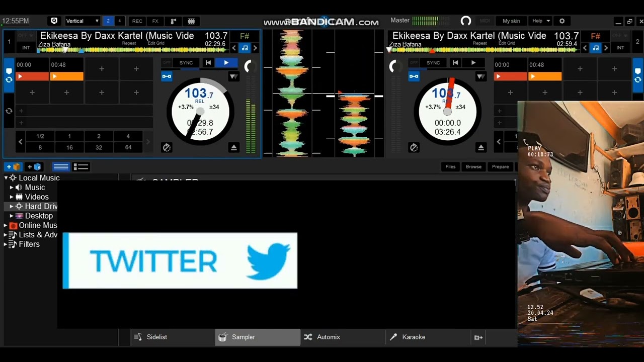This screenshot has width=644, height=362.
Task: Click deck 2 key lock music-note button
Action: tap(595, 48)
